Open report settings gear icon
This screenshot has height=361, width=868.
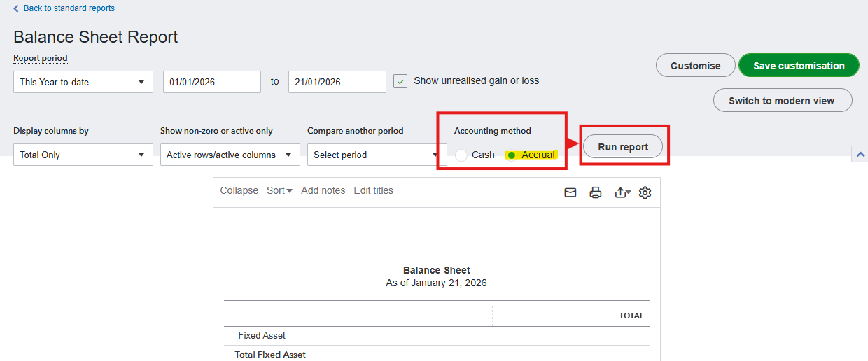point(645,192)
